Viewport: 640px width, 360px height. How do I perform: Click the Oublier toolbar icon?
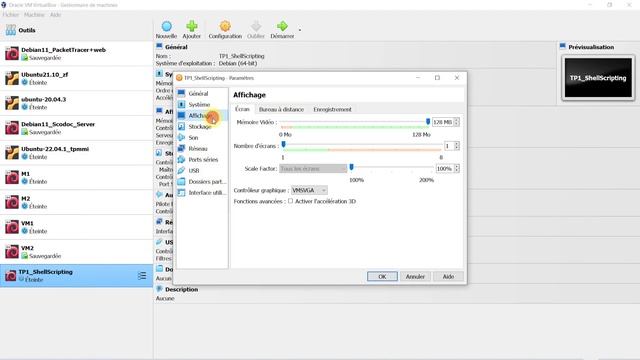(256, 27)
